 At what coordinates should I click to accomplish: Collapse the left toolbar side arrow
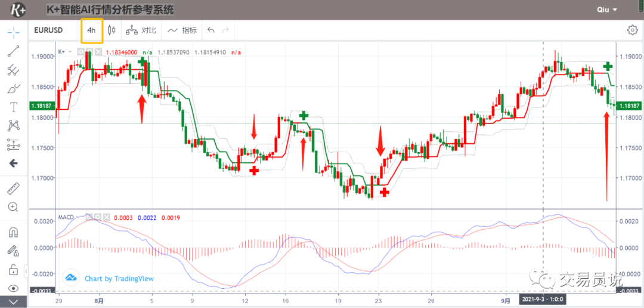26,272
